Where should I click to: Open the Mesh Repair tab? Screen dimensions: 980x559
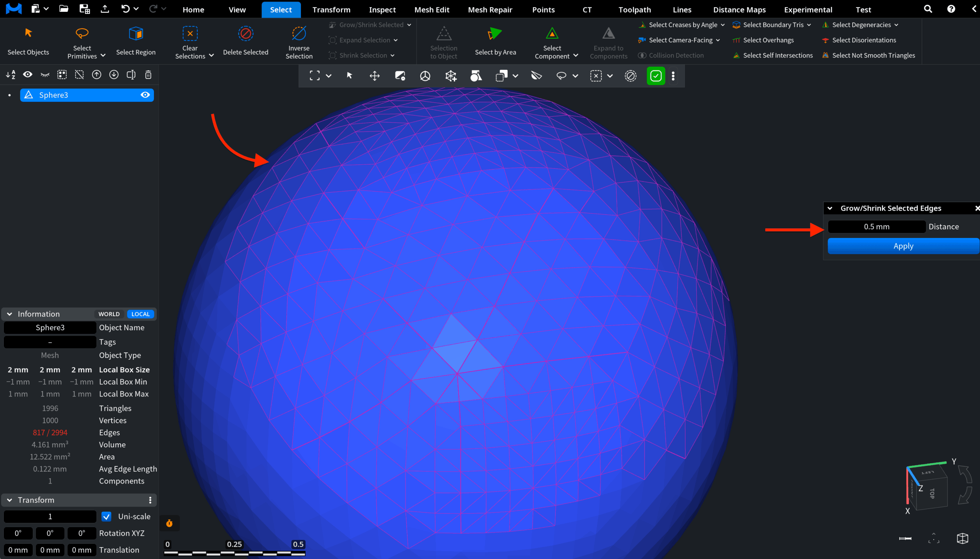coord(490,10)
